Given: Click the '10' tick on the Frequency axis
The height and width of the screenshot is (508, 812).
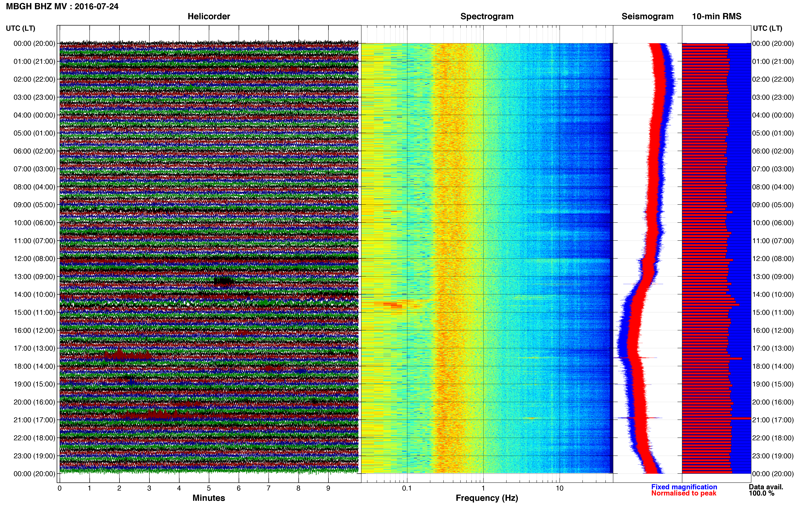Looking at the screenshot, I should tap(559, 488).
